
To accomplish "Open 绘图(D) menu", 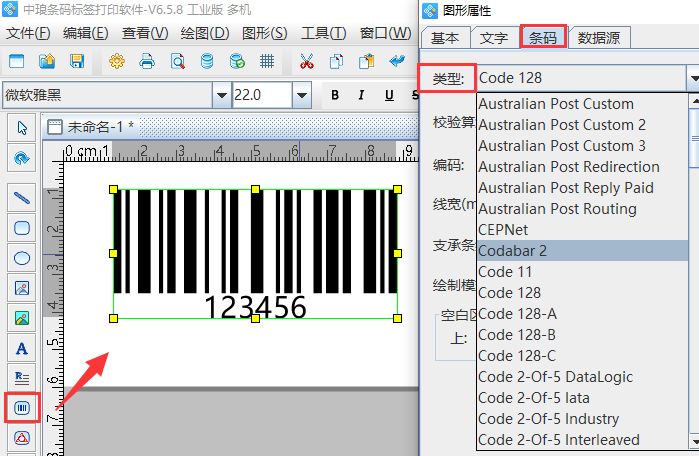I will point(205,33).
